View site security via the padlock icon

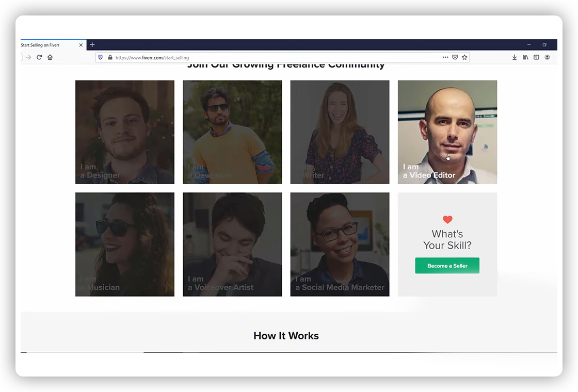click(x=110, y=57)
